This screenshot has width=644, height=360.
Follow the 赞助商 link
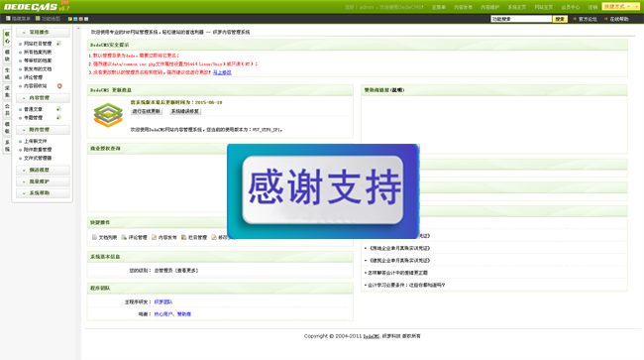(184, 314)
